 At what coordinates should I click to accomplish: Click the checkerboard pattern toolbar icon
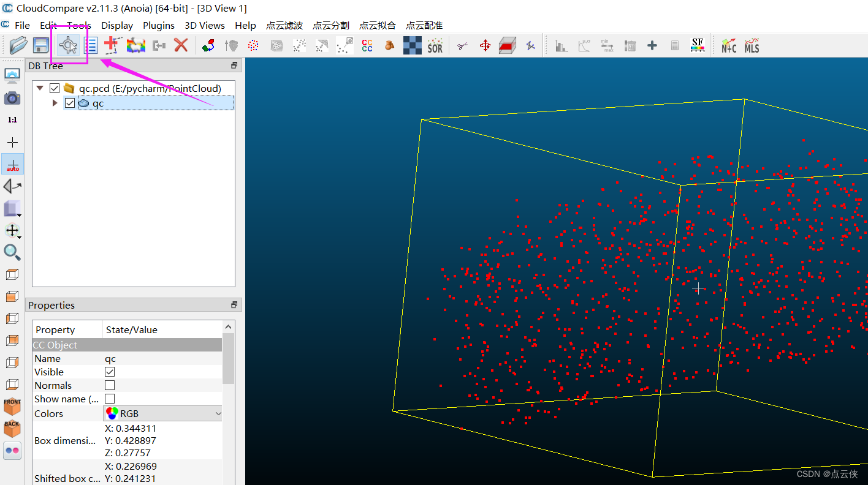(413, 45)
